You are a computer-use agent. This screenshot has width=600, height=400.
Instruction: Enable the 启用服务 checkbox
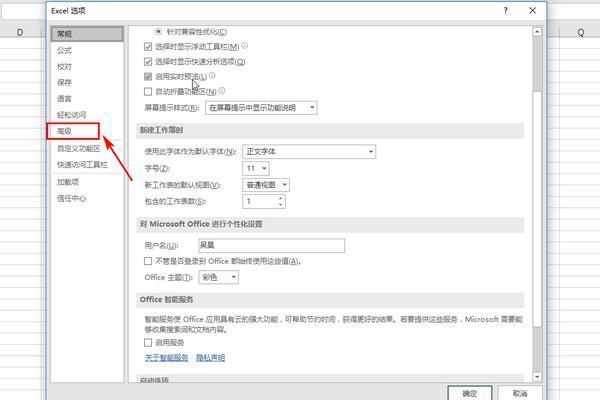[x=148, y=343]
